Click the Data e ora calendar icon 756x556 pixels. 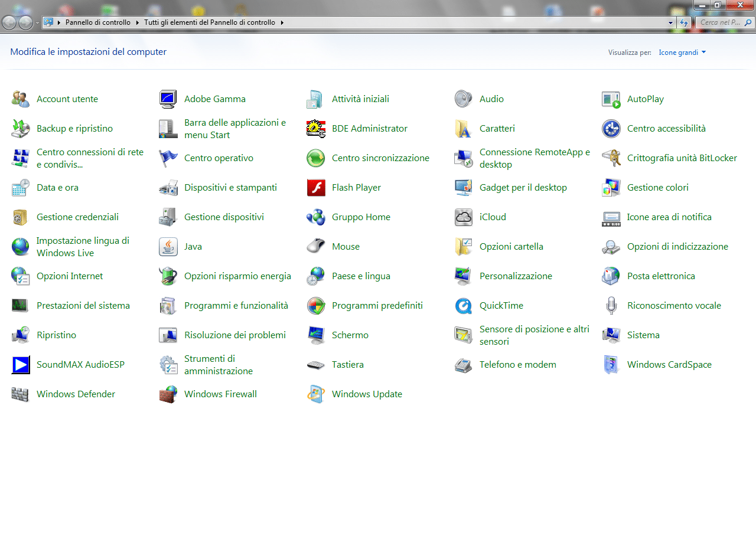click(x=21, y=188)
